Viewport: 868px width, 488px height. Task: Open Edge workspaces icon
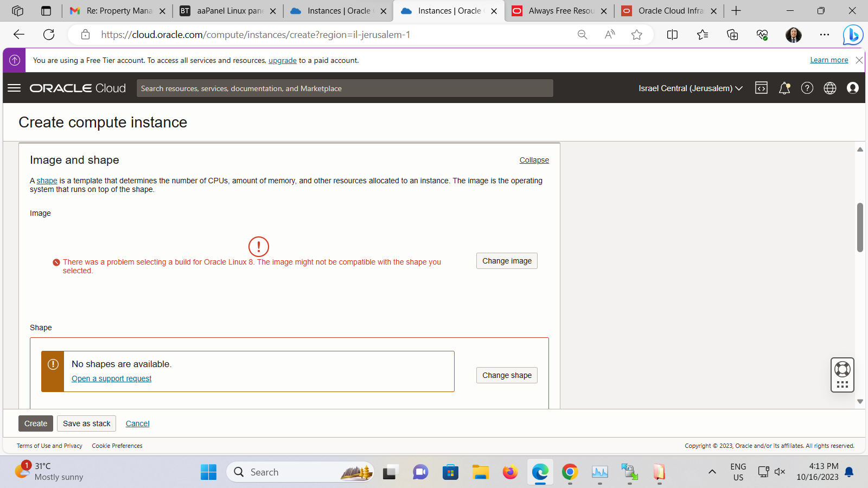click(x=17, y=11)
